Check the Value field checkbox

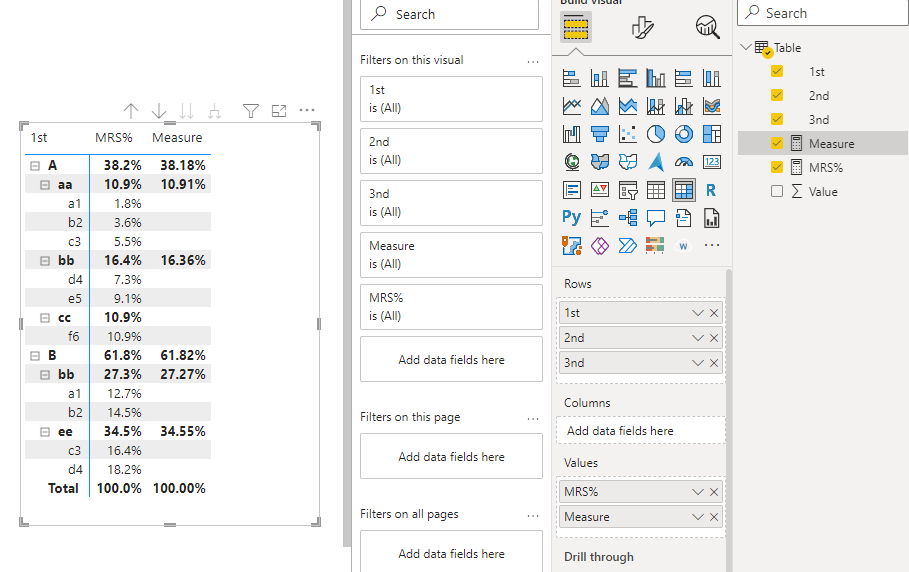tap(777, 191)
